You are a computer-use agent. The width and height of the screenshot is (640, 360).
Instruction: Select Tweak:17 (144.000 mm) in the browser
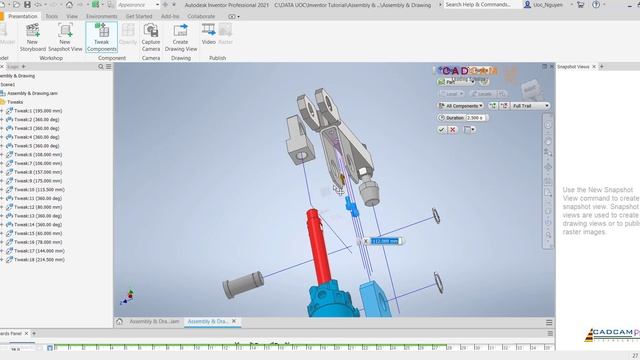click(x=38, y=251)
